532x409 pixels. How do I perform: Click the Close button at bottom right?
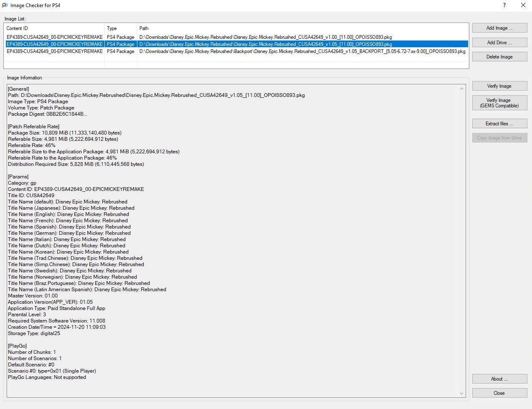[x=499, y=393]
